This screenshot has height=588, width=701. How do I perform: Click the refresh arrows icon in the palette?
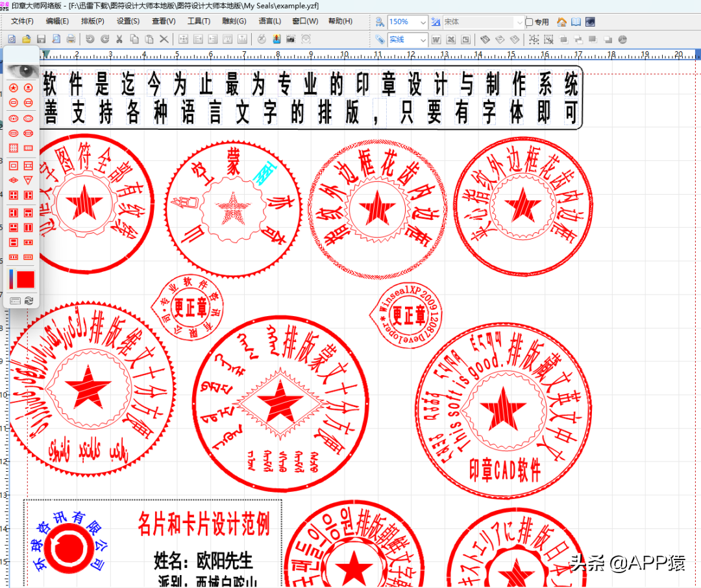(x=29, y=301)
